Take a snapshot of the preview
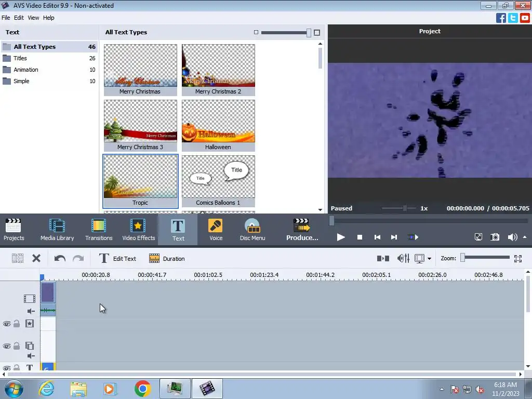Image resolution: width=532 pixels, height=399 pixels. [x=495, y=237]
